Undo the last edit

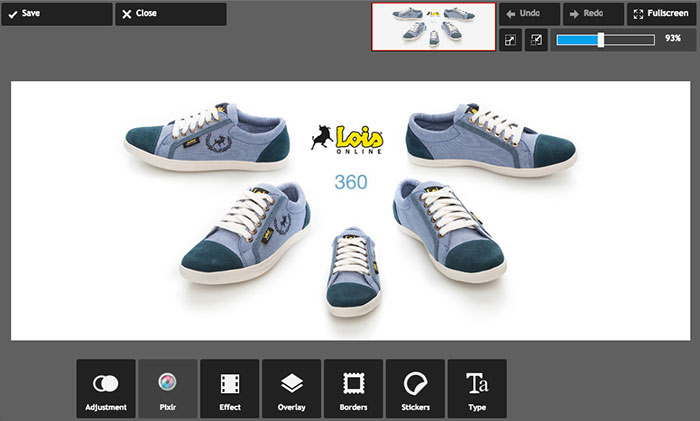coord(529,14)
